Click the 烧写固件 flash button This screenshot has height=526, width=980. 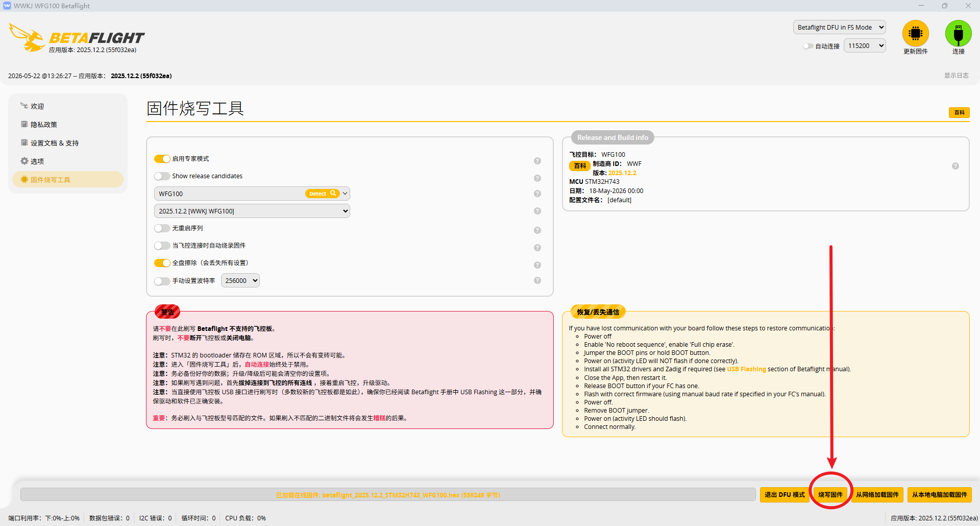pyautogui.click(x=830, y=495)
